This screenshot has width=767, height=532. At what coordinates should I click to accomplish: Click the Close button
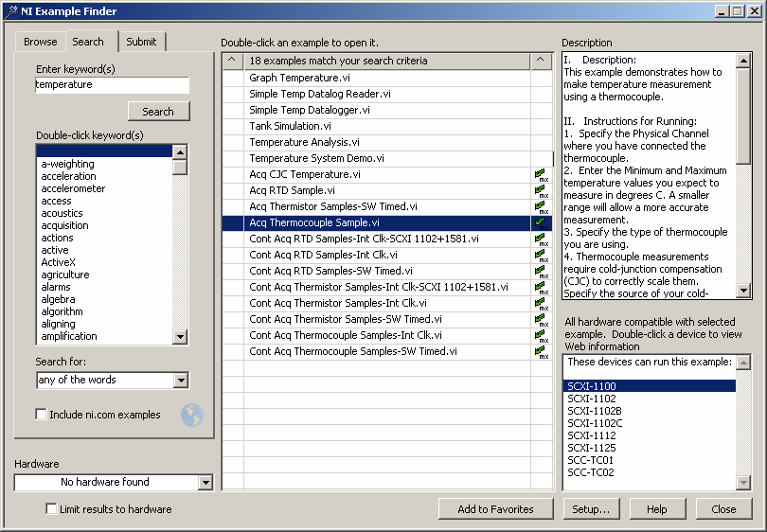click(724, 509)
